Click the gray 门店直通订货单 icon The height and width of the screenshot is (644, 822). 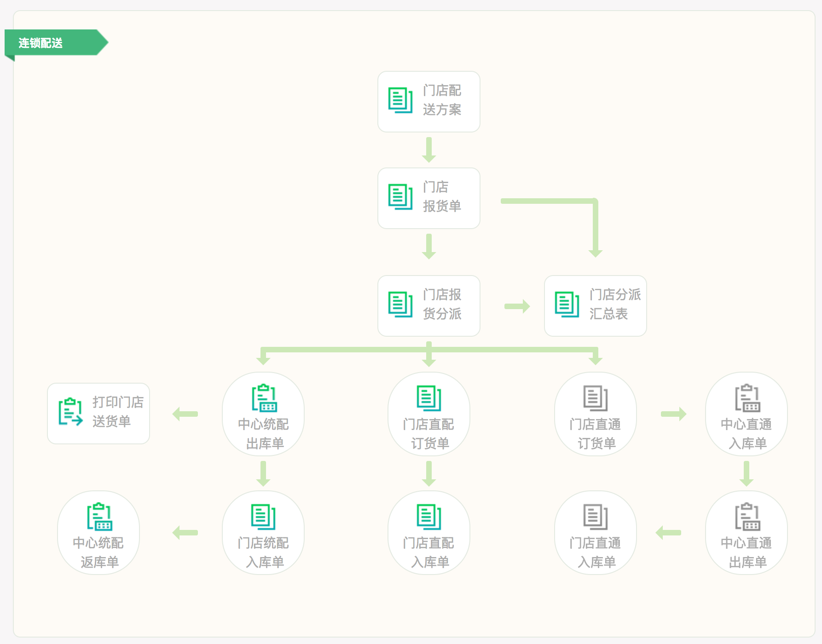(x=595, y=398)
